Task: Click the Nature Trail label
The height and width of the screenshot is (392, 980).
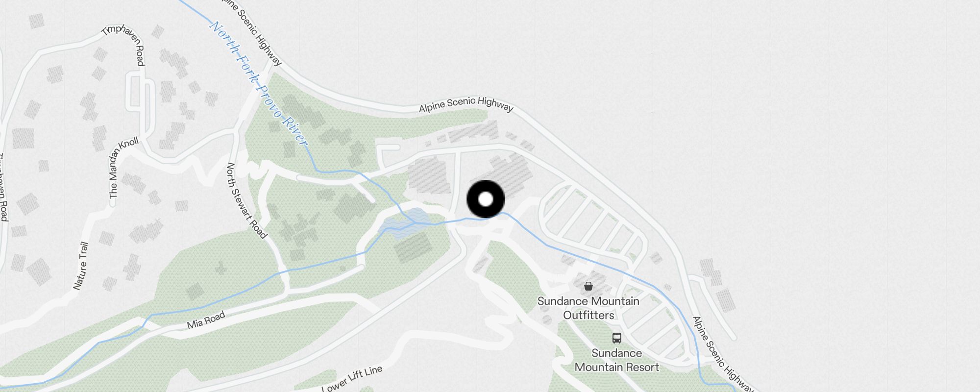Action: (x=81, y=266)
